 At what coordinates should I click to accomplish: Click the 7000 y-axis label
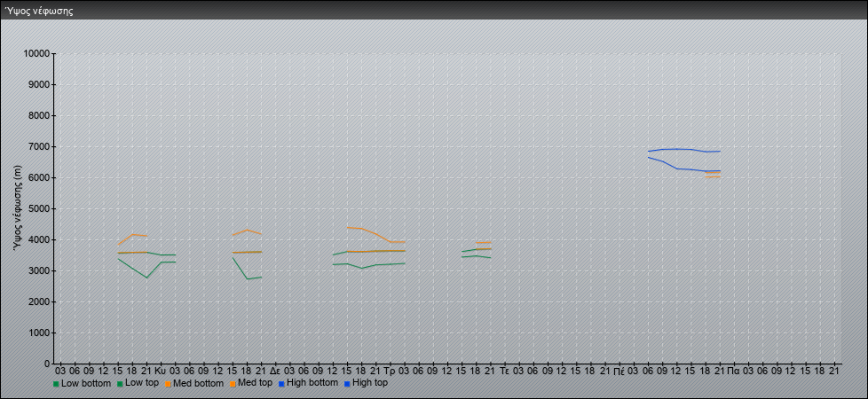click(38, 146)
